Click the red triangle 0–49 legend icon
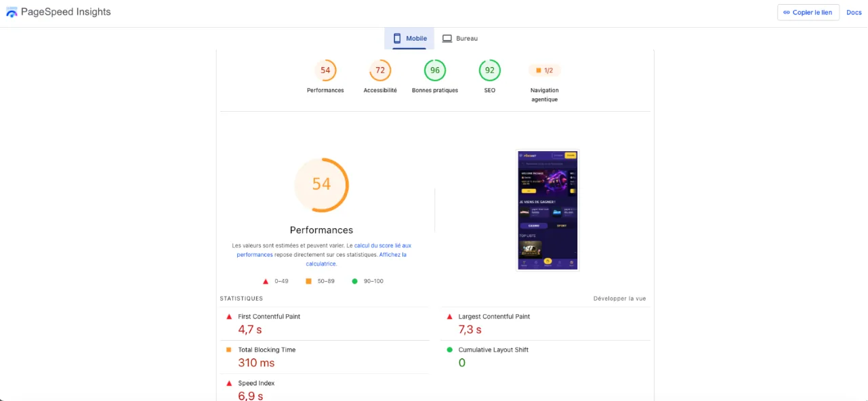Viewport: 868px width, 401px height. 266,281
